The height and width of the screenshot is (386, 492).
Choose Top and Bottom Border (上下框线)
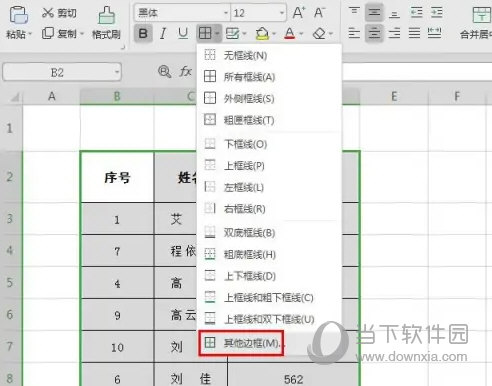pyautogui.click(x=269, y=276)
